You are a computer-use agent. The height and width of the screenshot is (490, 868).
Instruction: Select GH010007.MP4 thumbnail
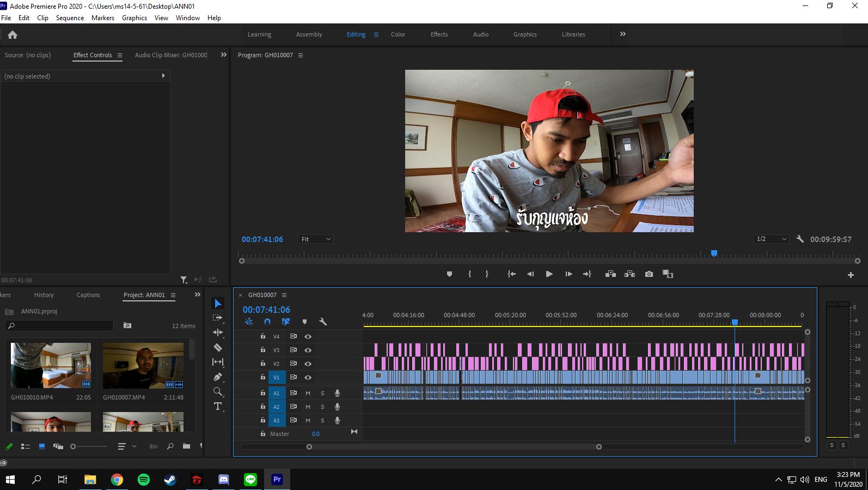click(x=143, y=365)
